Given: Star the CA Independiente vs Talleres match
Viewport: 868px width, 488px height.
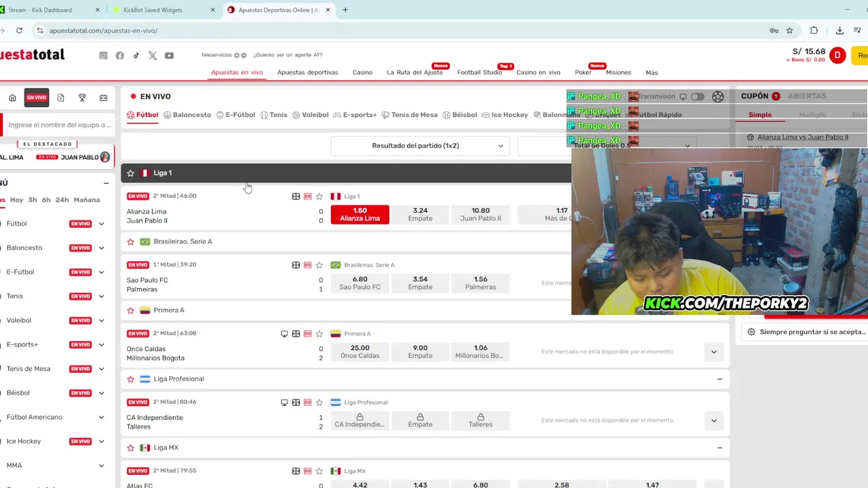Looking at the screenshot, I should click(x=319, y=402).
